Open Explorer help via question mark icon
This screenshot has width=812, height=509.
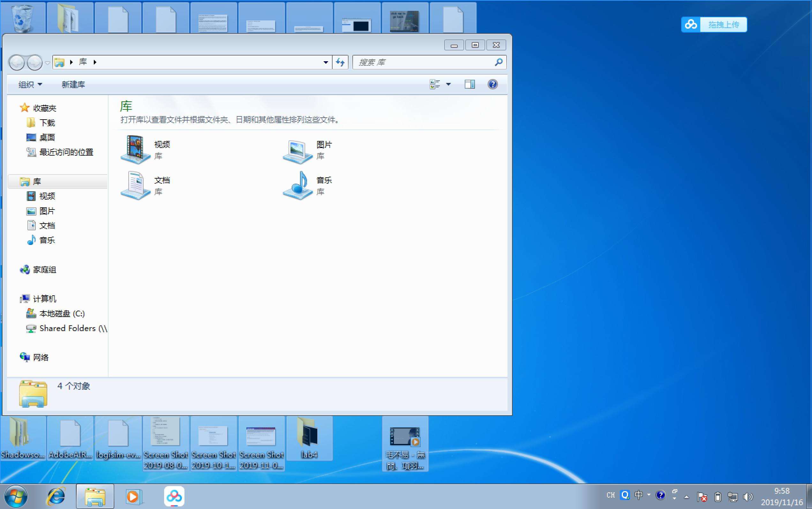pyautogui.click(x=492, y=84)
